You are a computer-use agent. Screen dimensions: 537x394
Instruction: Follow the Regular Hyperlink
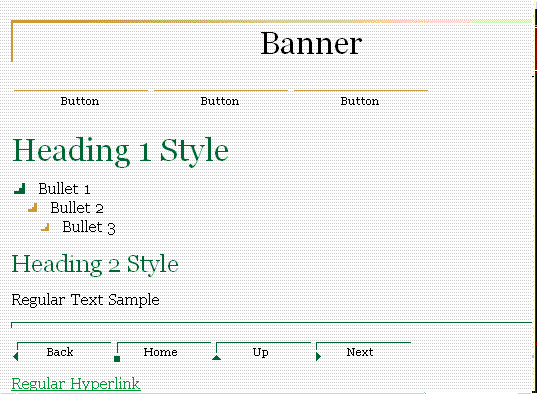(x=76, y=384)
